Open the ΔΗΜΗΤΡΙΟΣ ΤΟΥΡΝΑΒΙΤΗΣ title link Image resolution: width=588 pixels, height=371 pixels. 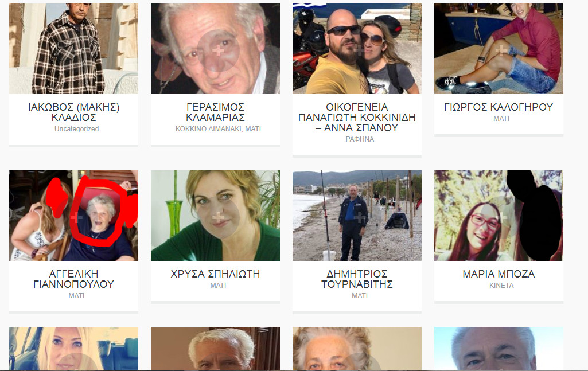pos(357,279)
